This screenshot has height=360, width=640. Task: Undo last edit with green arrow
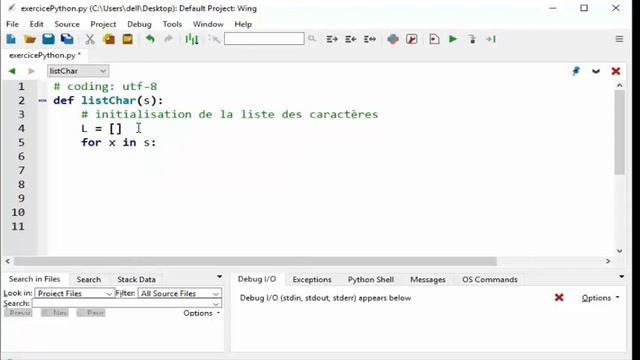pos(150,39)
